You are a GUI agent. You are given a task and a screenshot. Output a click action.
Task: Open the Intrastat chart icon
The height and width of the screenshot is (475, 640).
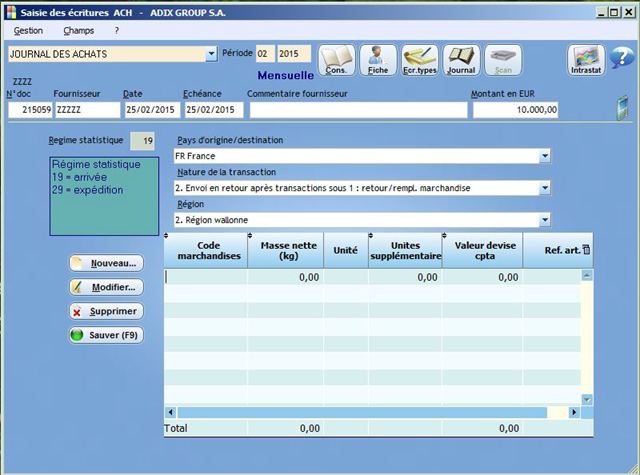coord(586,60)
